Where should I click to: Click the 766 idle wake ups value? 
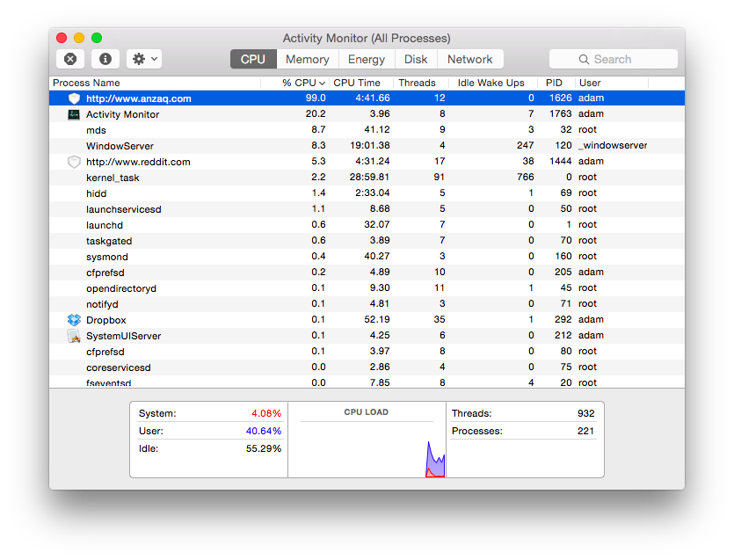[525, 177]
